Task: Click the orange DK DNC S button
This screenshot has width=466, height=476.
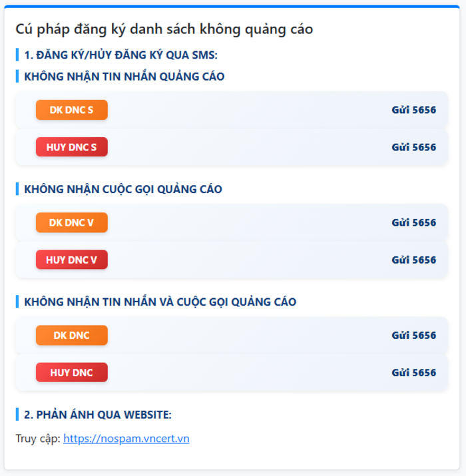Action: coord(71,110)
